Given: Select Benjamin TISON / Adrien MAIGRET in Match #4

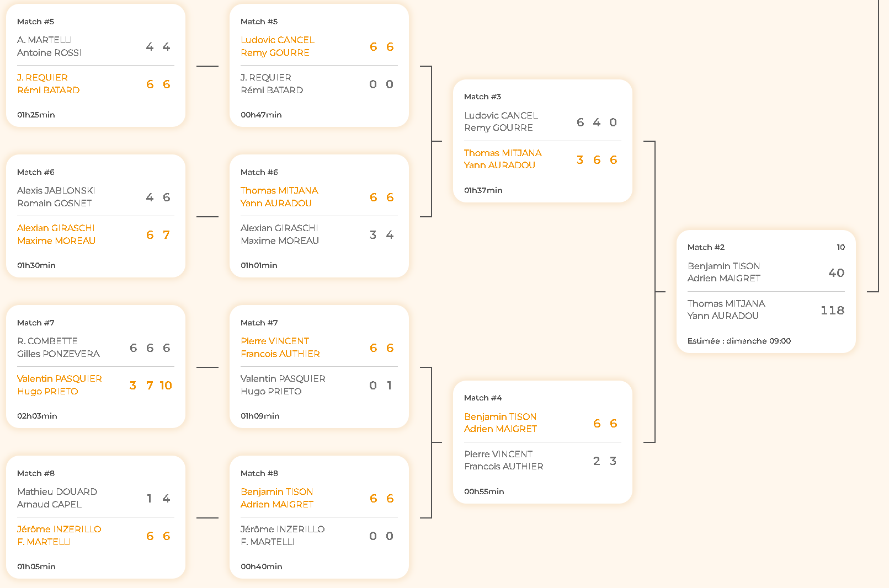Looking at the screenshot, I should tap(500, 423).
